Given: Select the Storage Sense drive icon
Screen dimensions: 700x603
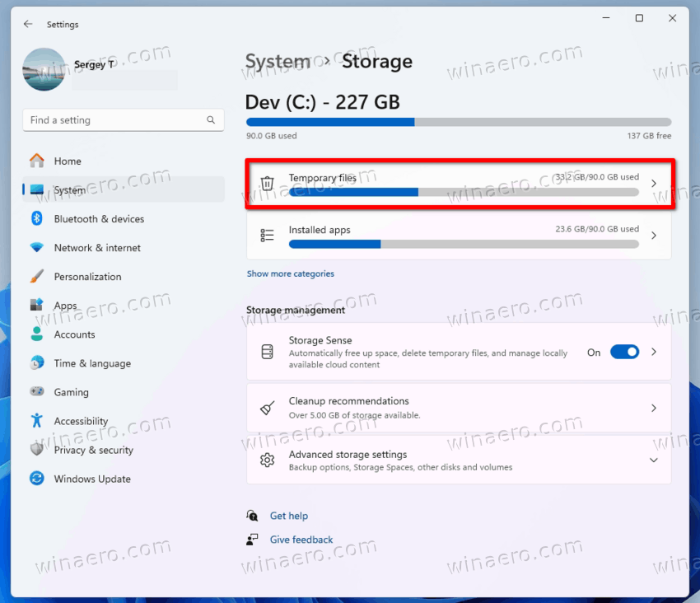Looking at the screenshot, I should point(268,352).
